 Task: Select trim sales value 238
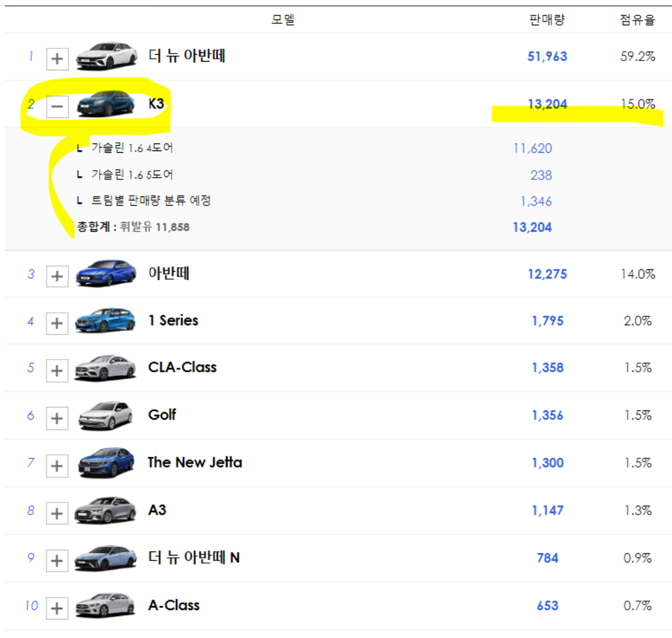(541, 175)
